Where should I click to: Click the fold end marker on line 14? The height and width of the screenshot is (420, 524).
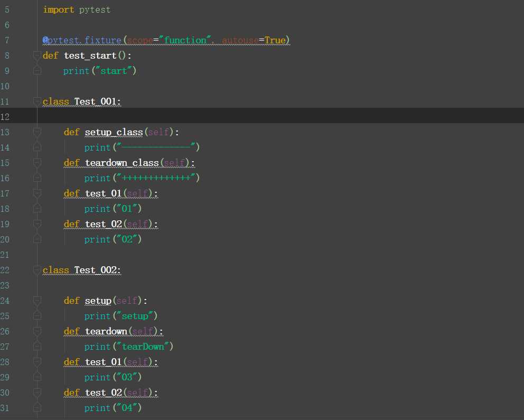[36, 147]
